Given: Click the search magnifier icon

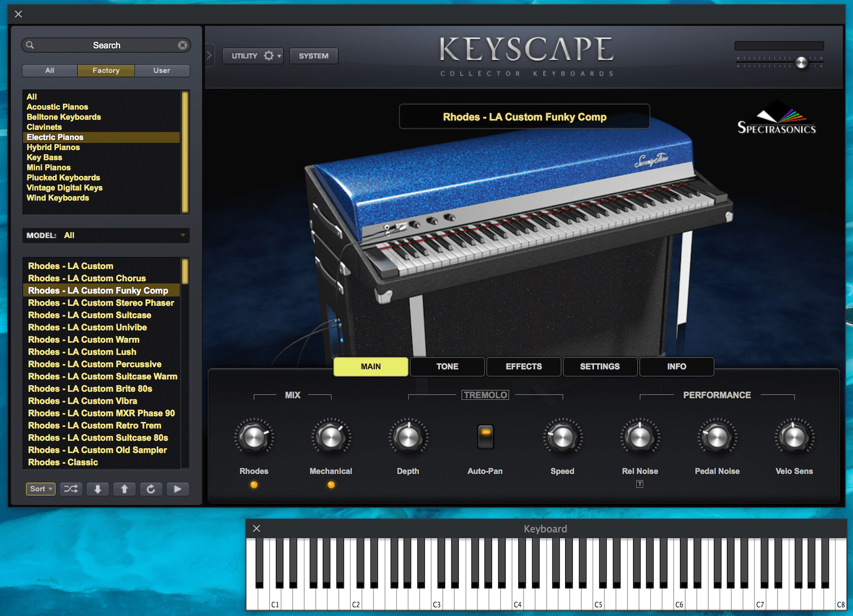Looking at the screenshot, I should point(30,45).
